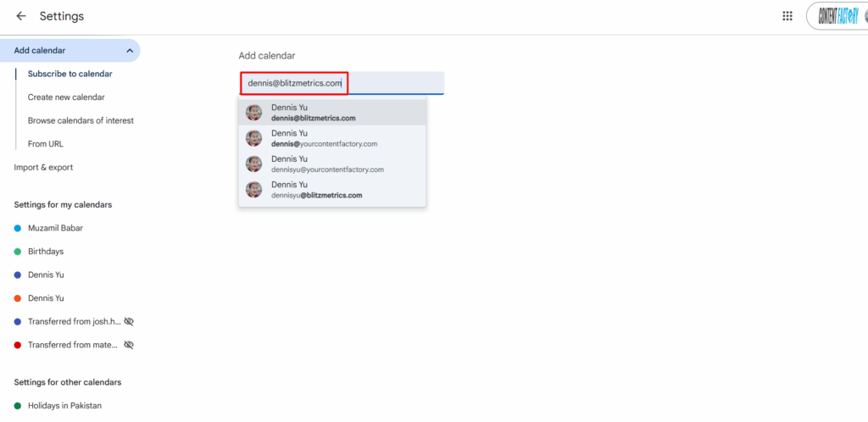The height and width of the screenshot is (422, 868).
Task: Click the Settings for my calendars heading
Action: [x=63, y=204]
